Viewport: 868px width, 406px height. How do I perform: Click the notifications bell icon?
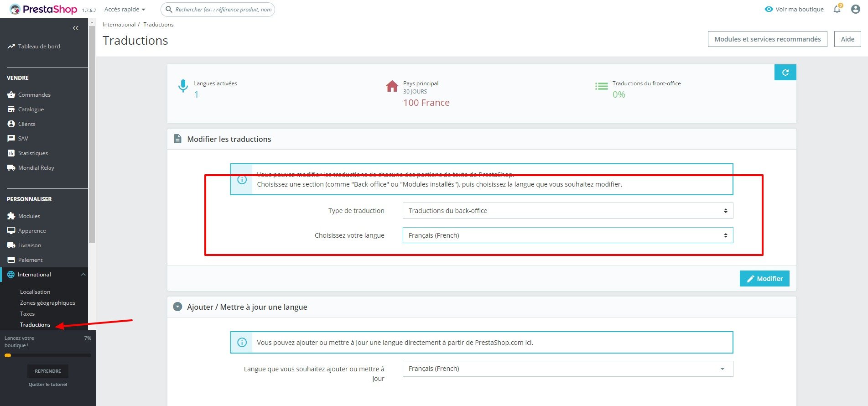pyautogui.click(x=837, y=9)
